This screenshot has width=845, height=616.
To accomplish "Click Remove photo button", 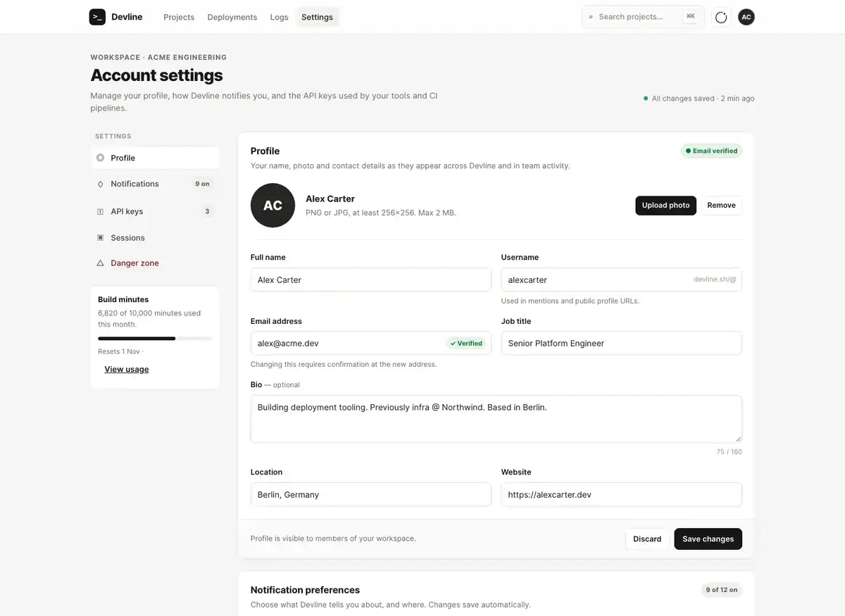I will tap(722, 206).
